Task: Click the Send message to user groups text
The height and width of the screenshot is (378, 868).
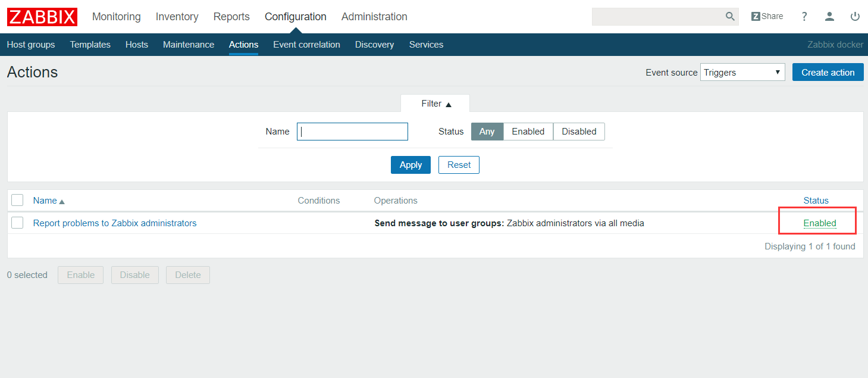Action: [x=439, y=223]
